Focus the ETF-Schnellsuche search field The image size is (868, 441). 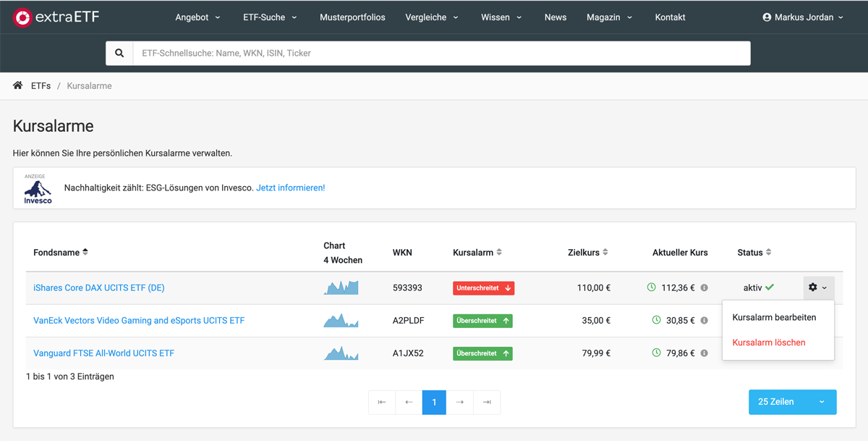[x=441, y=53]
